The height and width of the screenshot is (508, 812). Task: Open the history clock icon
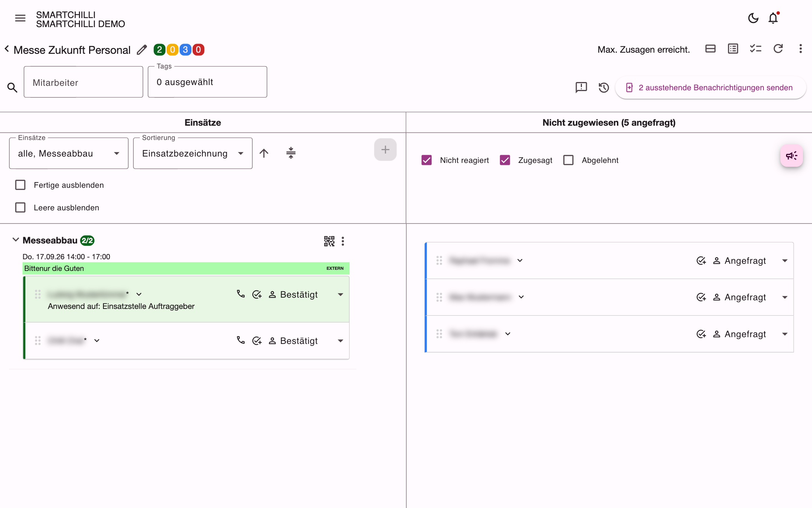point(604,88)
